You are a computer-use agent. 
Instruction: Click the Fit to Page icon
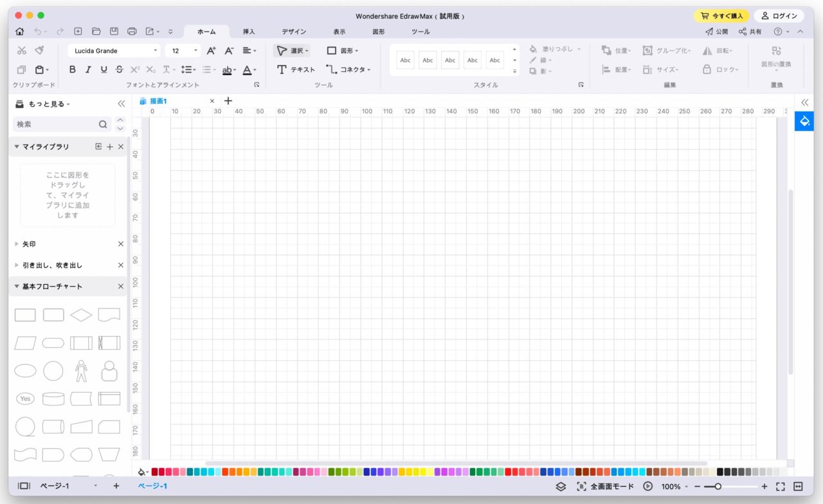pos(781,487)
